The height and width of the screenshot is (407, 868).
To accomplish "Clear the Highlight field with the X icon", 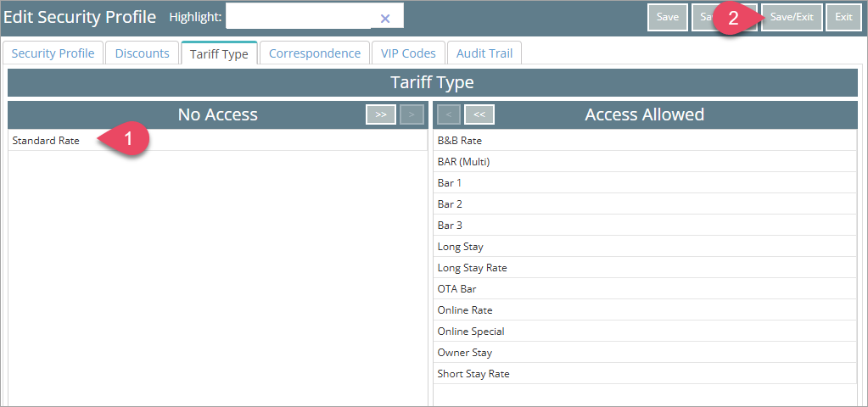I will [385, 19].
